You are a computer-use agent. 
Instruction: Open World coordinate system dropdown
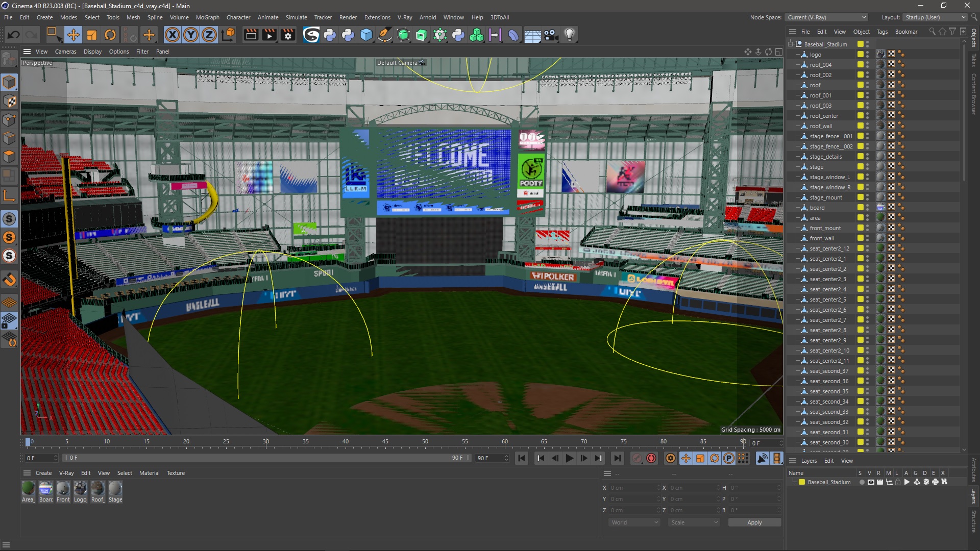pyautogui.click(x=634, y=522)
